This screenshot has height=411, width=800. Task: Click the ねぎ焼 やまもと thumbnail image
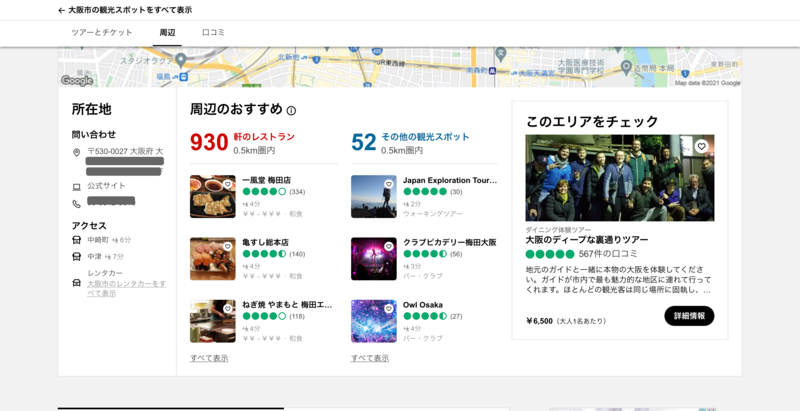tap(213, 321)
